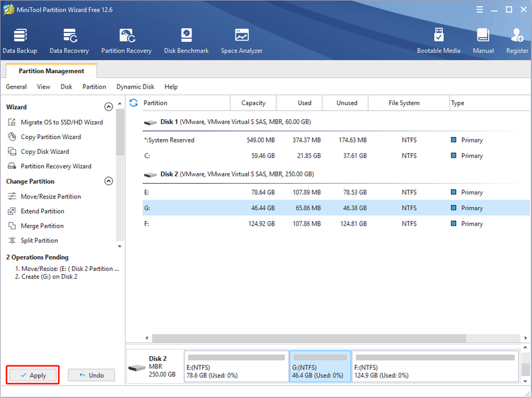
Task: Start the Disk Benchmark tool
Action: click(x=186, y=41)
